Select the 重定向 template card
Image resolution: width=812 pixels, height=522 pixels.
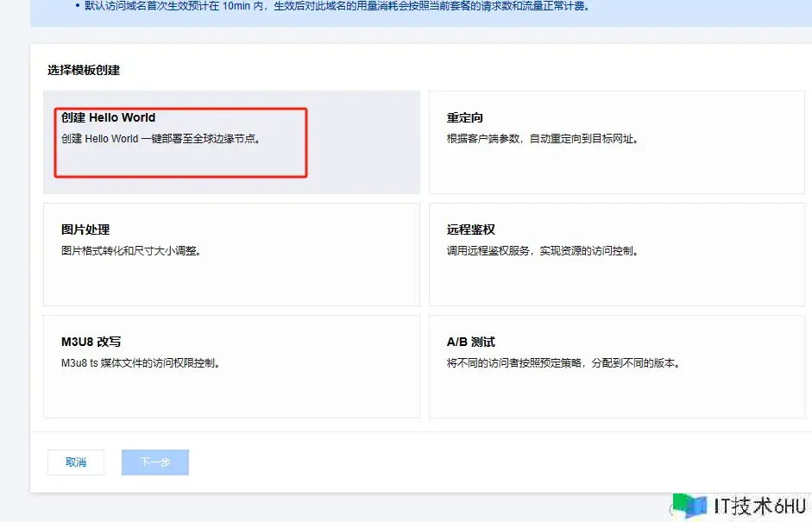point(617,142)
